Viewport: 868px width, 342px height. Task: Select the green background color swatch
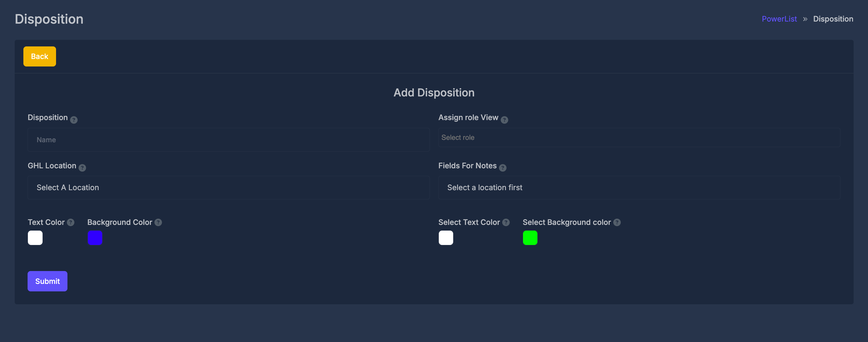coord(530,238)
